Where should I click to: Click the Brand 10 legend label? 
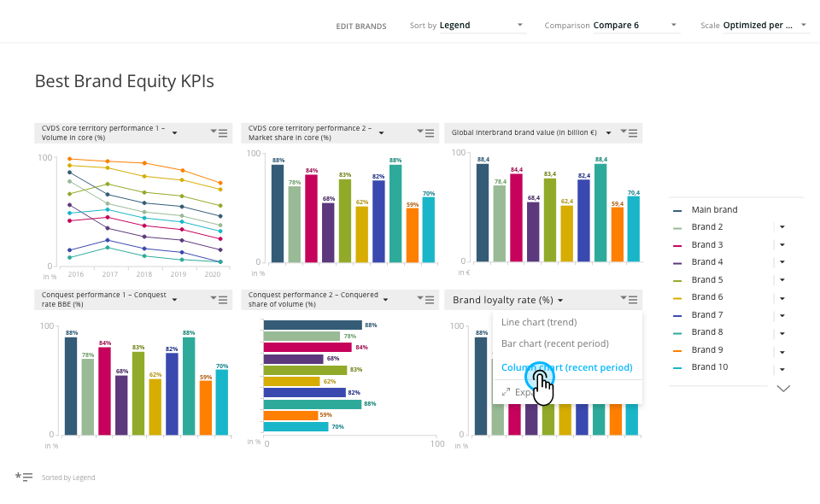click(710, 366)
